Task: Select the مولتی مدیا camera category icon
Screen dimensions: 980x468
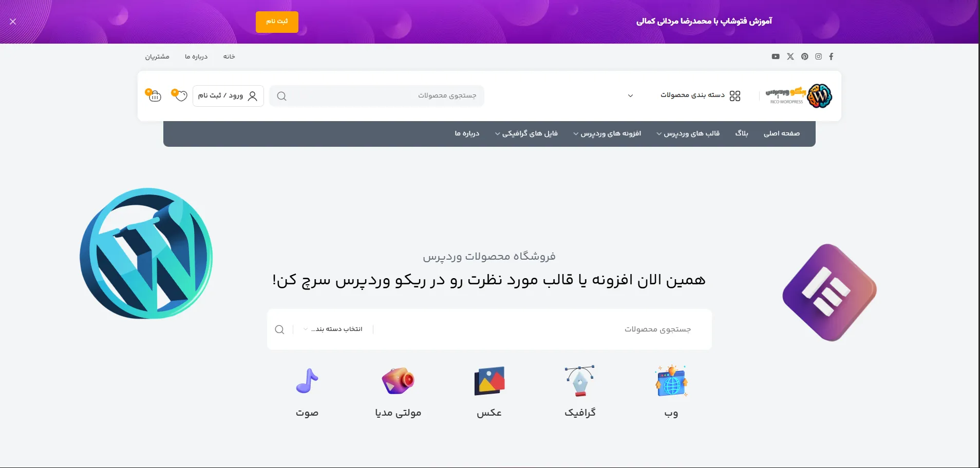Action: [x=398, y=381]
